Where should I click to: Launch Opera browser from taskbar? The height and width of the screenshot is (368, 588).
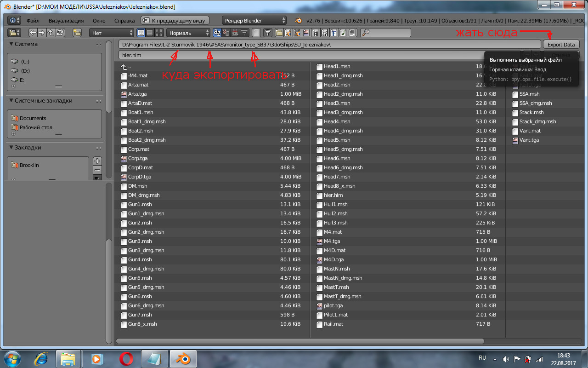[x=126, y=358]
